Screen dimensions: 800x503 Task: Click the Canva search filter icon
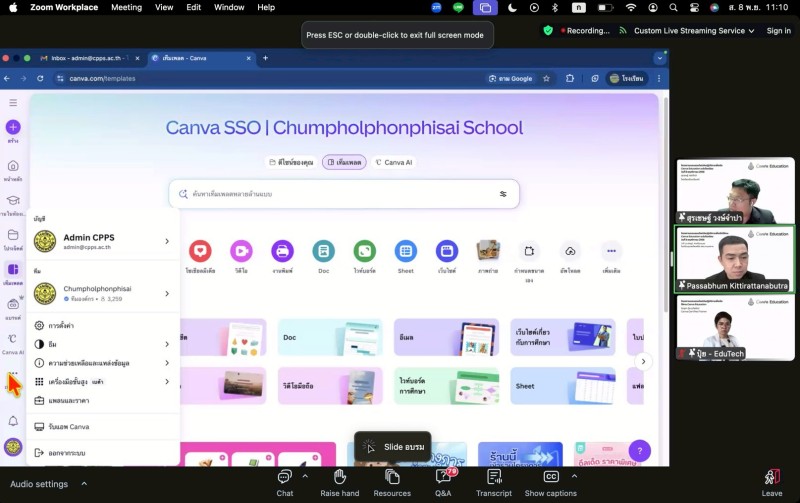[503, 194]
